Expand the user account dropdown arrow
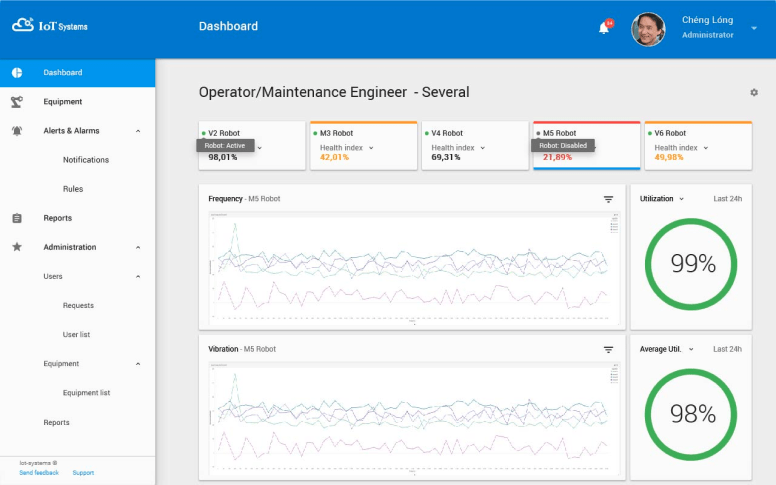The image size is (776, 485). (754, 28)
